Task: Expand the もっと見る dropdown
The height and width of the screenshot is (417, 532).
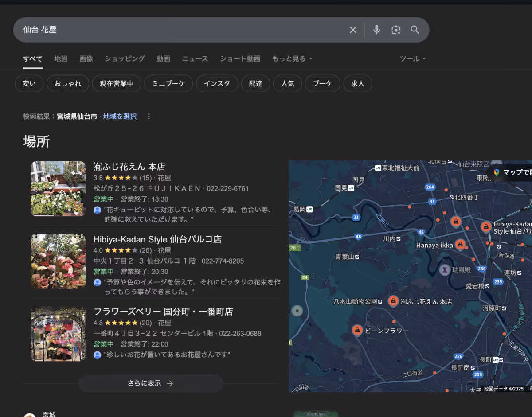Action: (292, 58)
